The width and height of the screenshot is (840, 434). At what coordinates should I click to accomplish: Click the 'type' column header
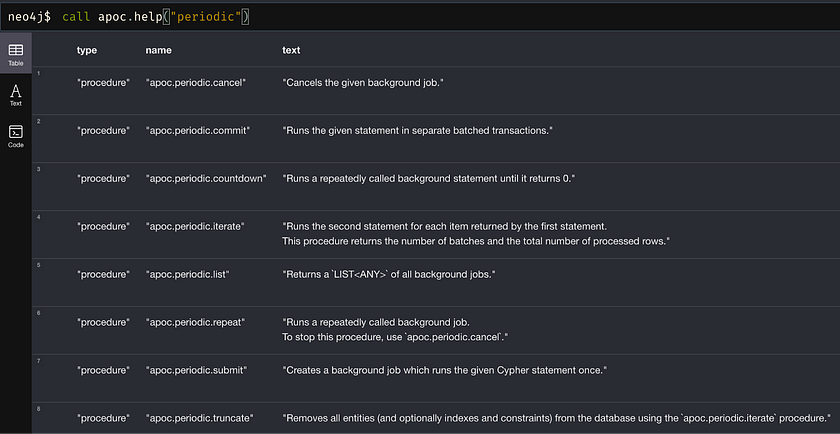87,50
